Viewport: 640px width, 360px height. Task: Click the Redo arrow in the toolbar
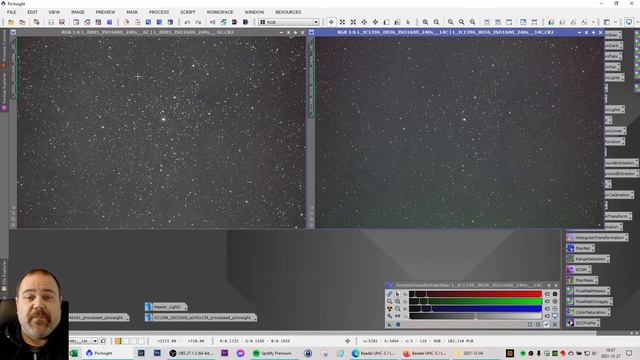198,22
